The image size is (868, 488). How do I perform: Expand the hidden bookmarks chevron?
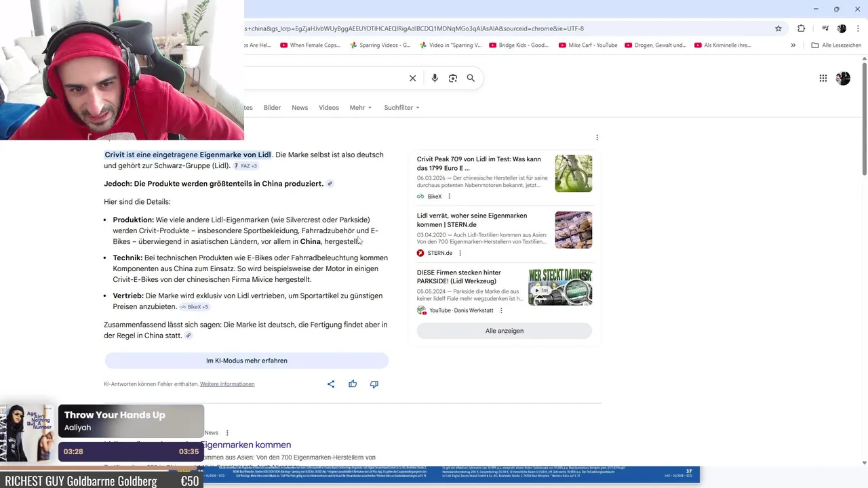pos(793,45)
